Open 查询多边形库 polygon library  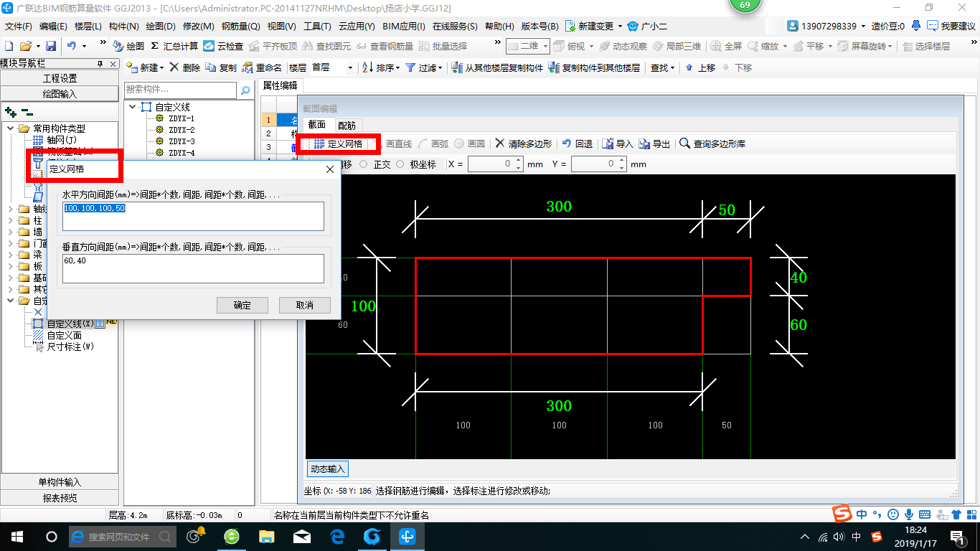(712, 143)
